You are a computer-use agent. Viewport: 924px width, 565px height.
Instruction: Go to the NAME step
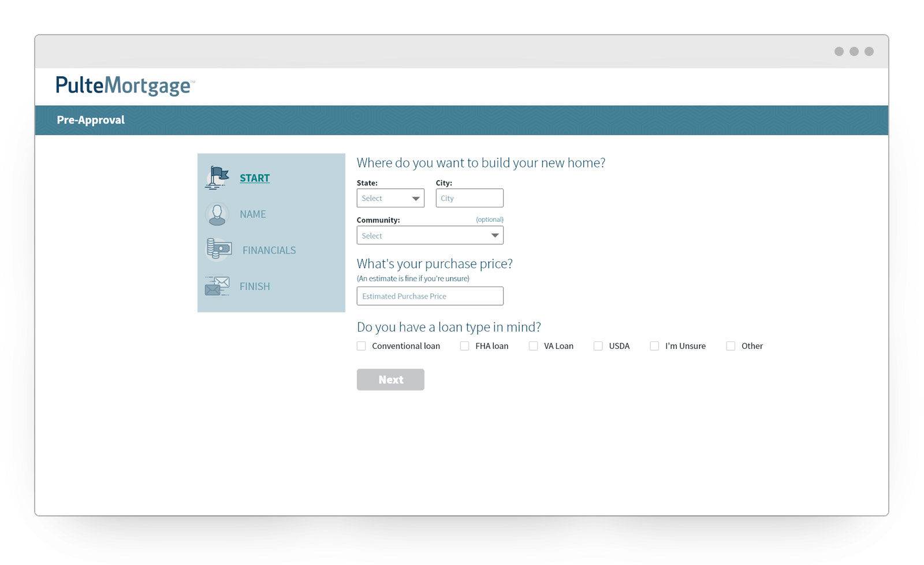click(253, 214)
